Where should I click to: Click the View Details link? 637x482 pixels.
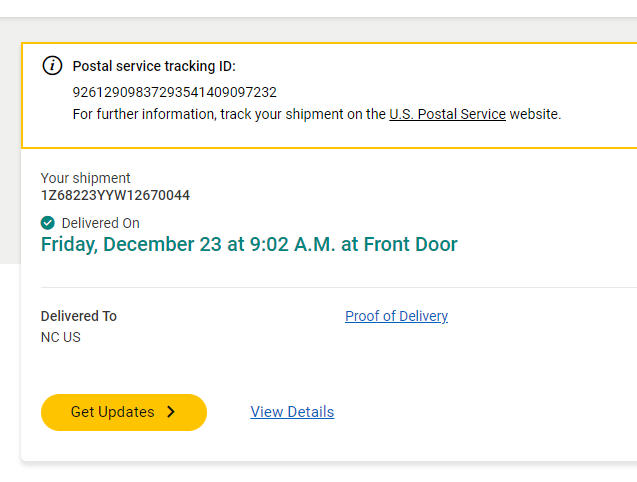coord(292,412)
